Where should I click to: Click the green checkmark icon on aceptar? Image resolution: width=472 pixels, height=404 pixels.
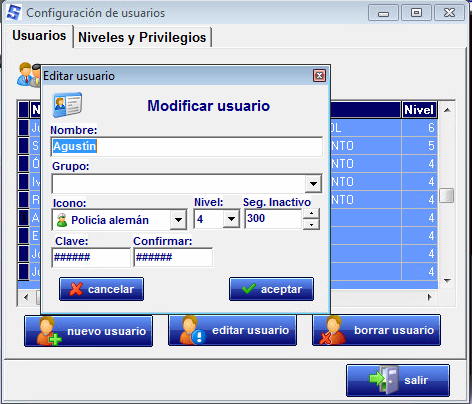(249, 288)
